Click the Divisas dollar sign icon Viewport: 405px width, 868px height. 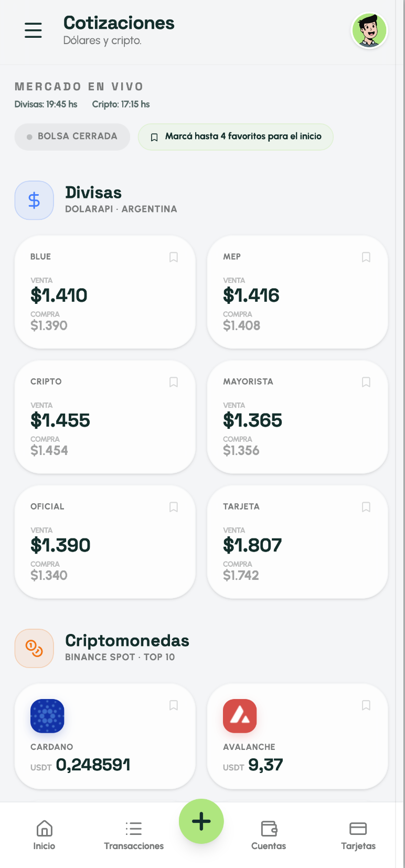(34, 200)
